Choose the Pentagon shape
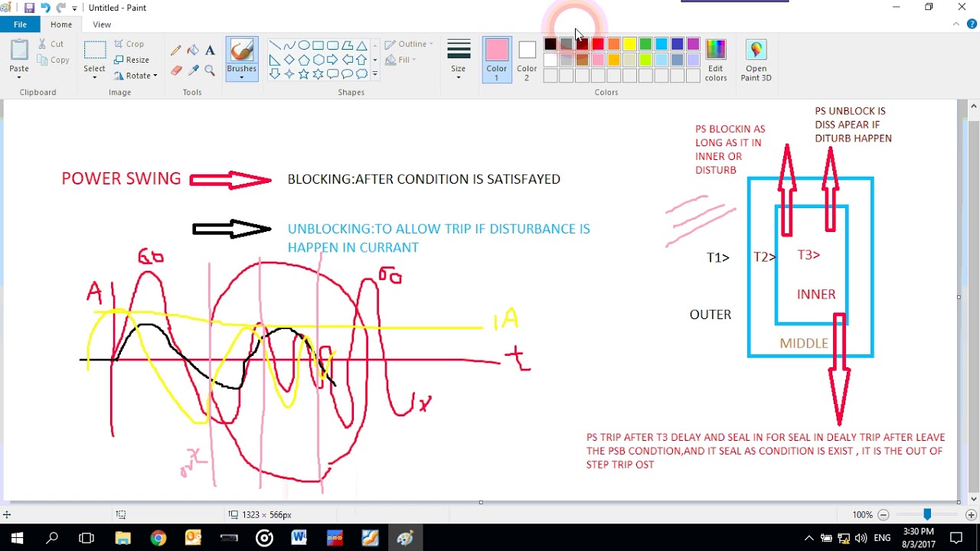 pos(303,60)
